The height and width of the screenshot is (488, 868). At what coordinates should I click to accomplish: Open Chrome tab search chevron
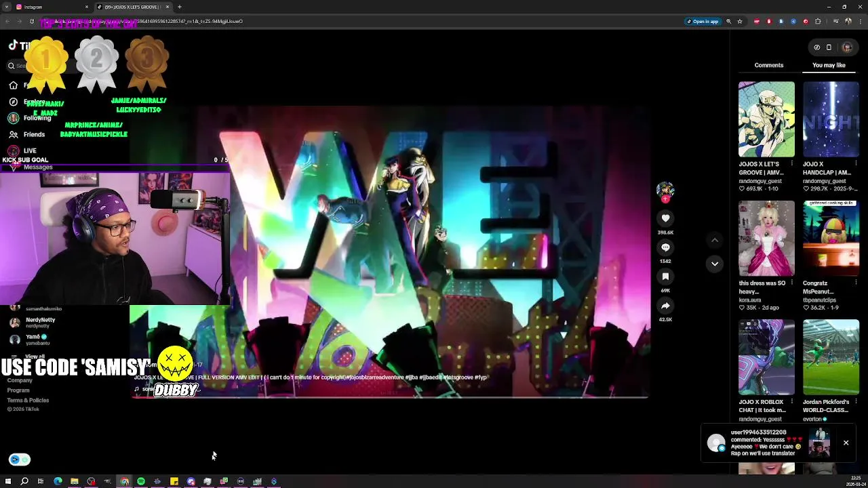(x=7, y=7)
